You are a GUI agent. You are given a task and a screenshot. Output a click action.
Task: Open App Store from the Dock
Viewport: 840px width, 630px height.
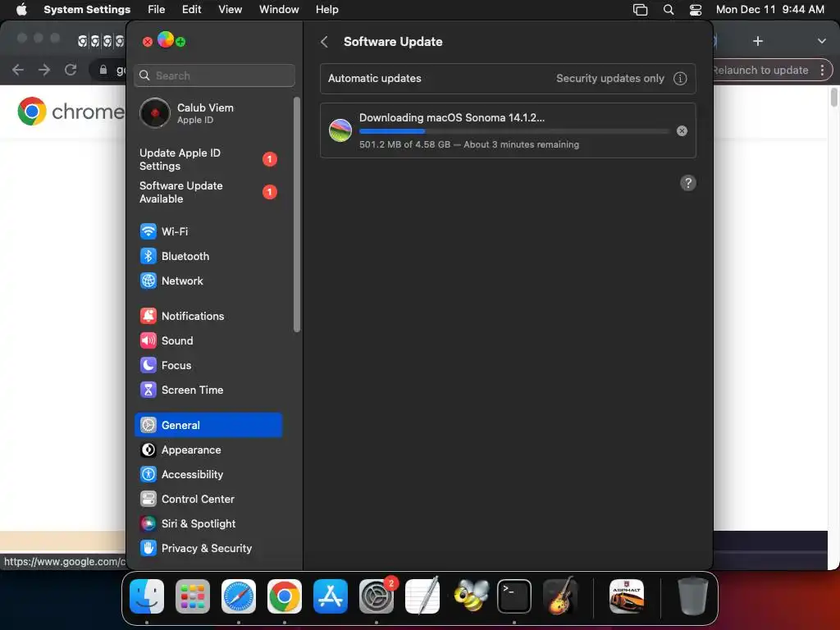(331, 596)
